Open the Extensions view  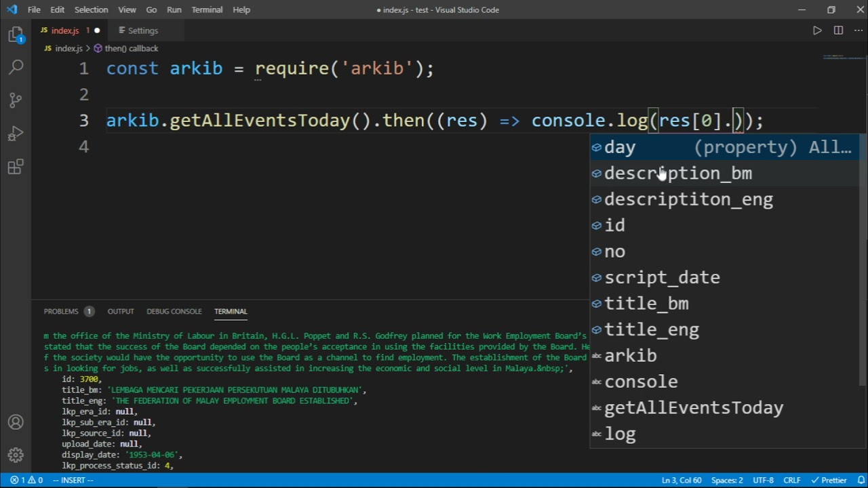click(x=16, y=167)
